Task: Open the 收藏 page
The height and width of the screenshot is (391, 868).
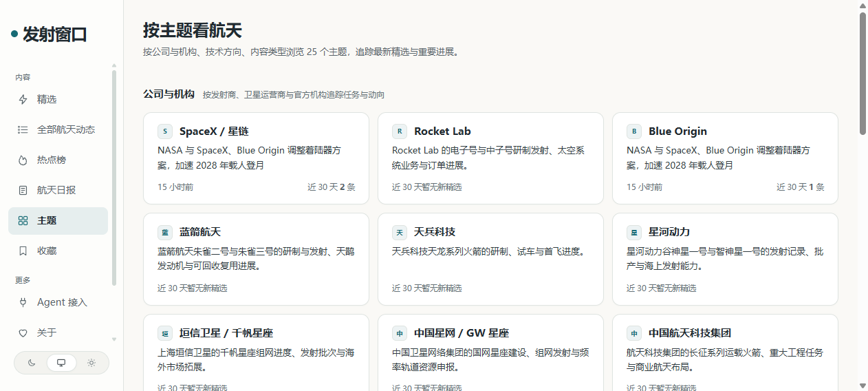Action: [x=58, y=251]
